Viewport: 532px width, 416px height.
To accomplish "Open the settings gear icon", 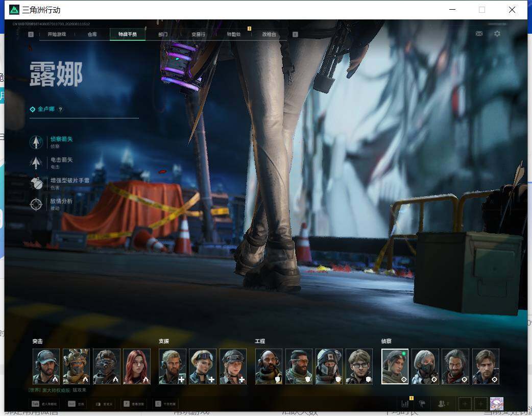I will click(497, 34).
